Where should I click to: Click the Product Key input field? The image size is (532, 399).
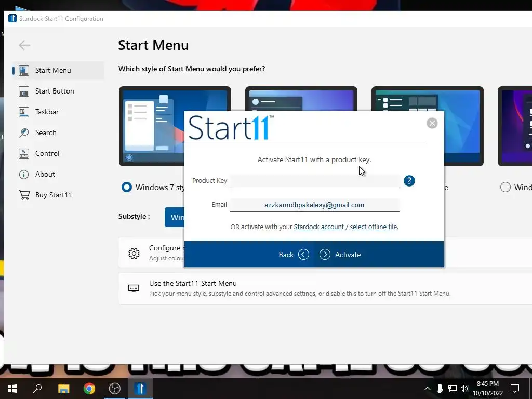coord(314,180)
